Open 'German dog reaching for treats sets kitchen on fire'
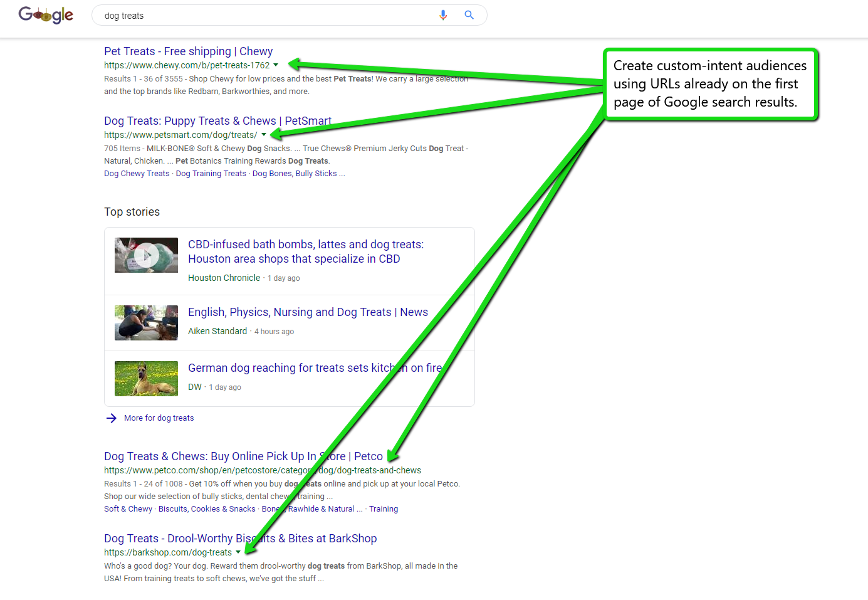The height and width of the screenshot is (600, 868). pos(315,368)
